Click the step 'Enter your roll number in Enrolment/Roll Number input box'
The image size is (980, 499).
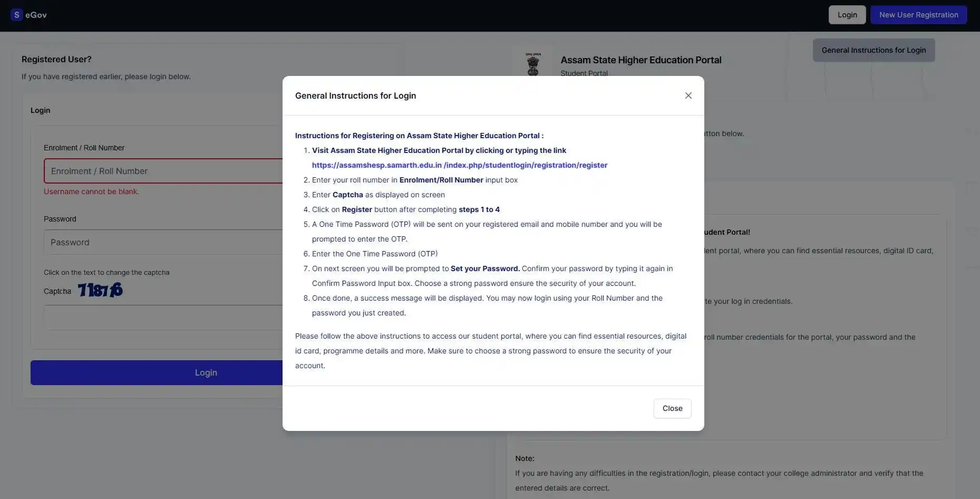click(415, 180)
